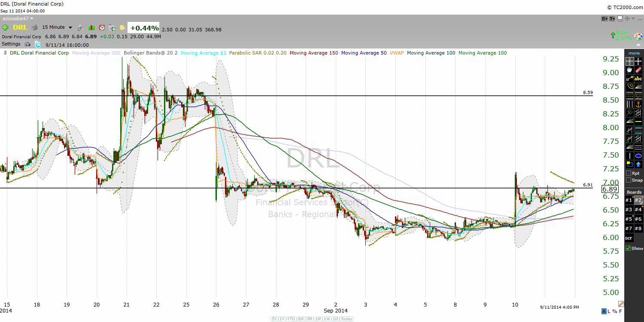644x322 pixels.
Task: Click the scr board button
Action: pos(629,238)
